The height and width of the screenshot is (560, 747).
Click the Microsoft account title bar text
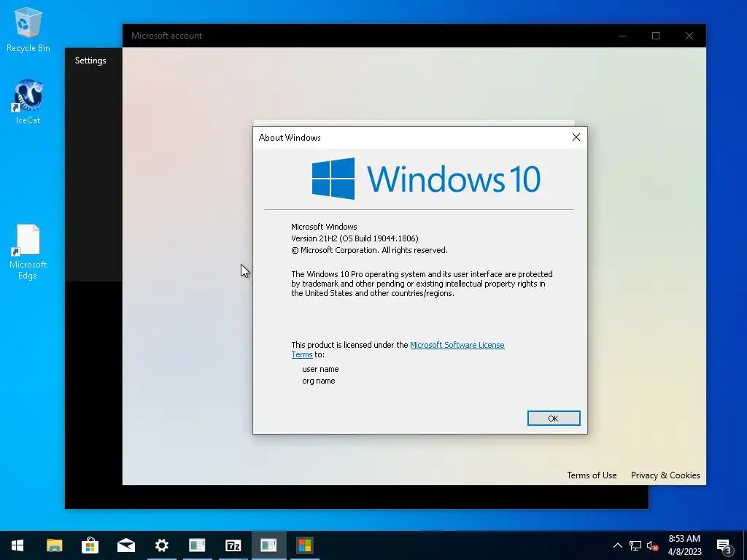click(167, 36)
